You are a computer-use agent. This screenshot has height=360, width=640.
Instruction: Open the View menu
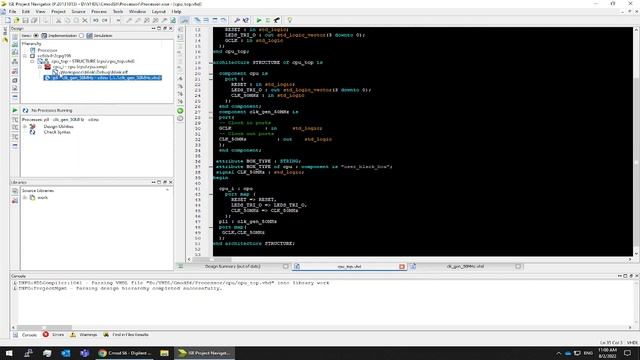pos(40,12)
